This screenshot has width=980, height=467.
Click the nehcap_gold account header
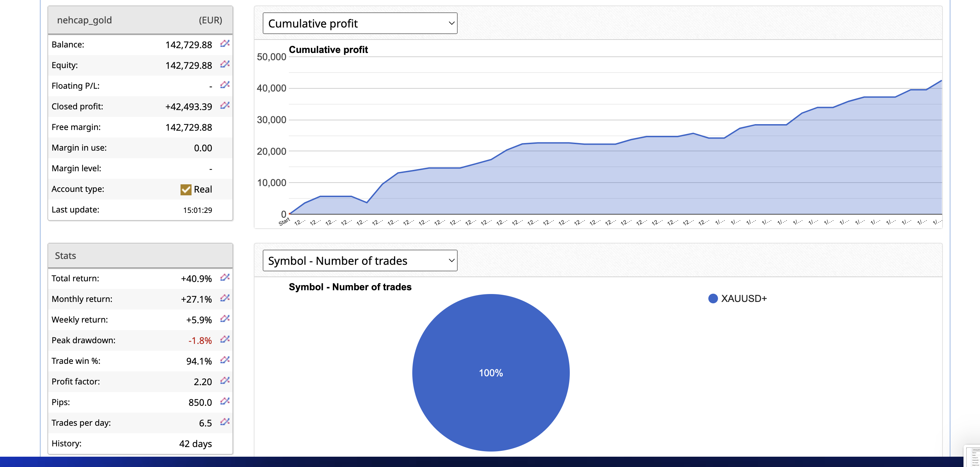[85, 20]
